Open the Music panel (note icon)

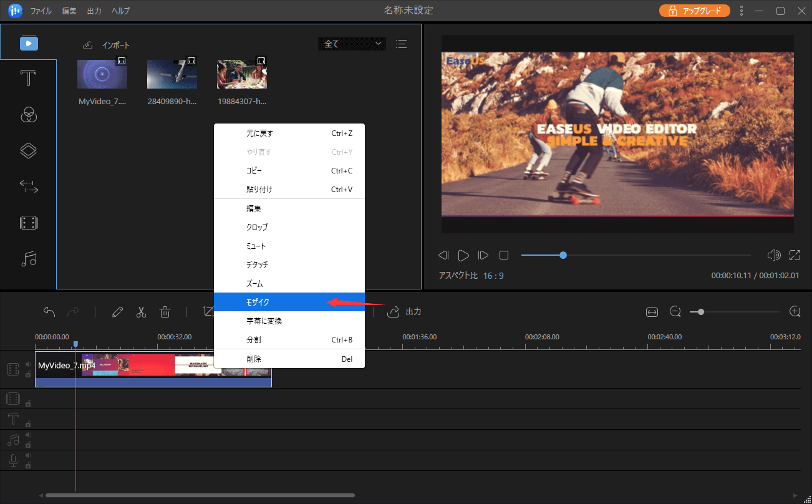coord(29,259)
